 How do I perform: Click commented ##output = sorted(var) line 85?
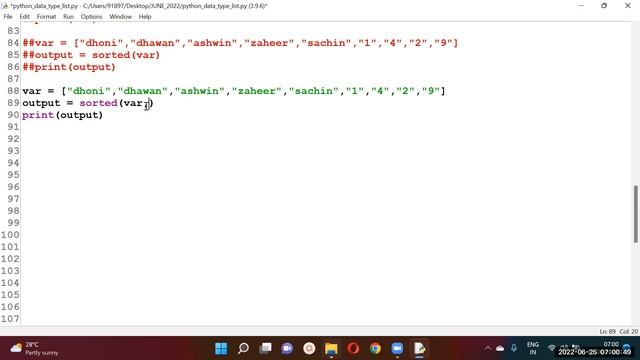click(x=91, y=55)
